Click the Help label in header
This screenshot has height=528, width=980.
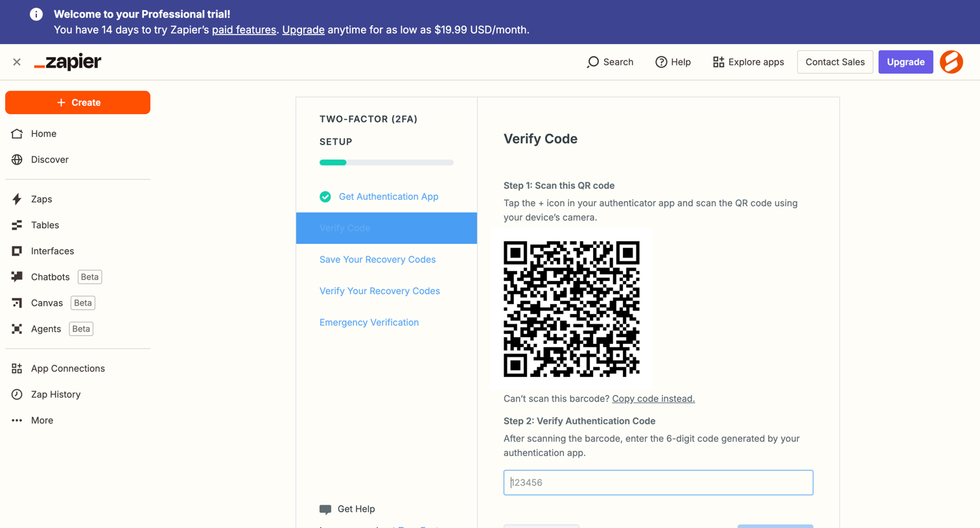681,62
